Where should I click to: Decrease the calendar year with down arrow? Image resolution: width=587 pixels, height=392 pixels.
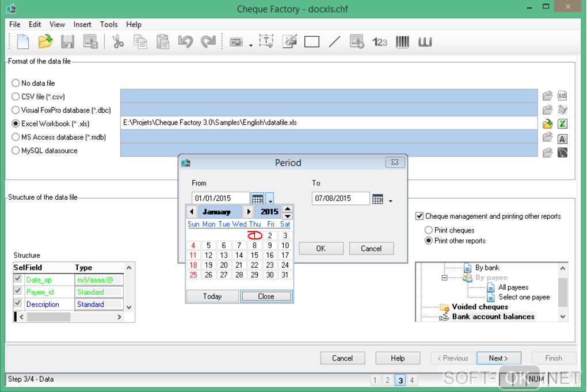pyautogui.click(x=287, y=216)
